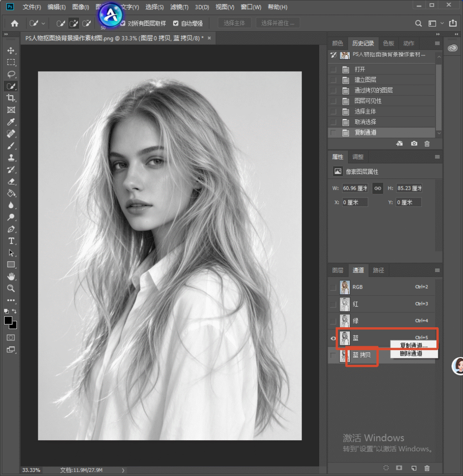Switch to the 图层 tab

coord(337,270)
